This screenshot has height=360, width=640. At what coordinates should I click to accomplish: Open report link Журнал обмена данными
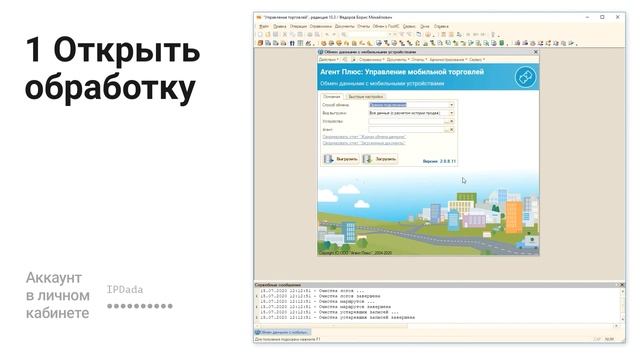click(x=364, y=137)
